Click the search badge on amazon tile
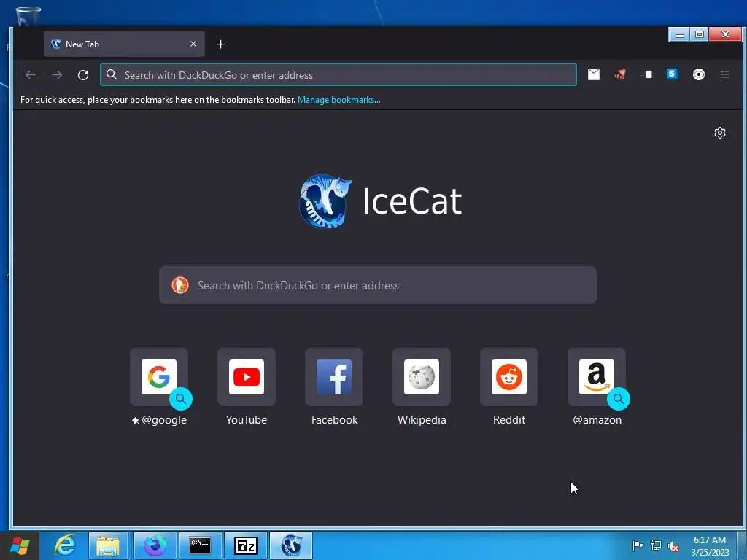 (x=619, y=399)
